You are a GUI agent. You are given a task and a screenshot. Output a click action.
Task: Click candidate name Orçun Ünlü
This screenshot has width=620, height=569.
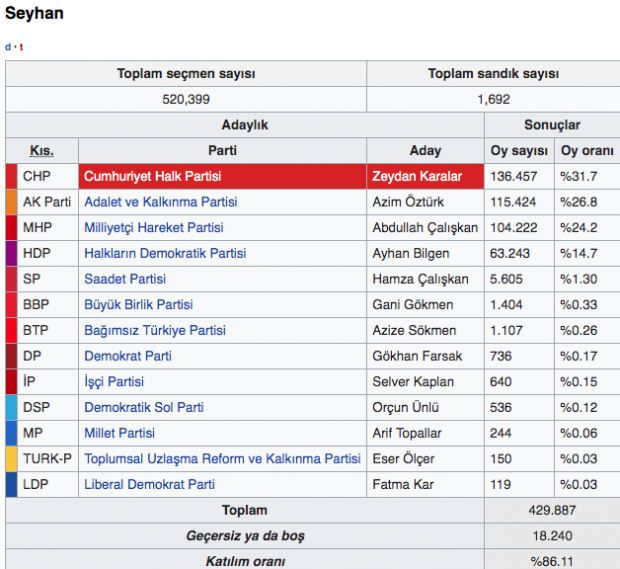coord(405,408)
